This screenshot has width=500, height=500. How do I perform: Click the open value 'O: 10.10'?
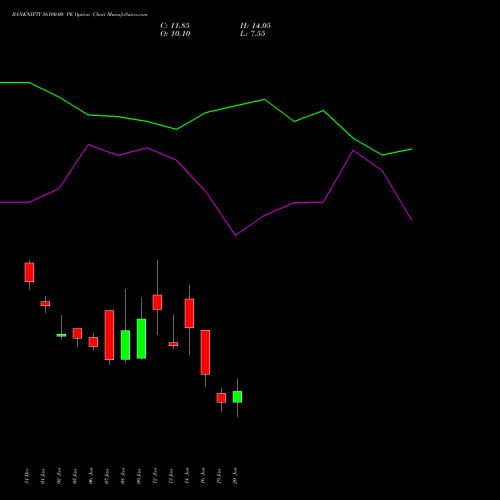coord(175,34)
